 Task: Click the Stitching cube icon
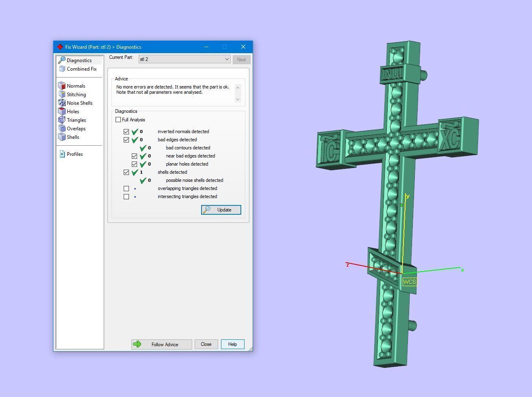click(x=62, y=94)
